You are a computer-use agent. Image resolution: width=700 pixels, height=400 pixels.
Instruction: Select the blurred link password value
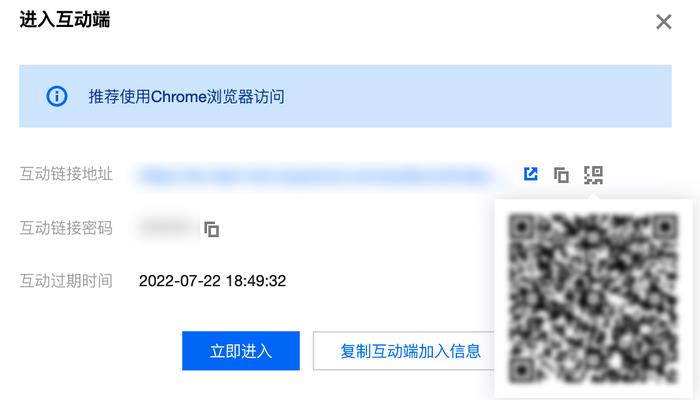point(167,228)
